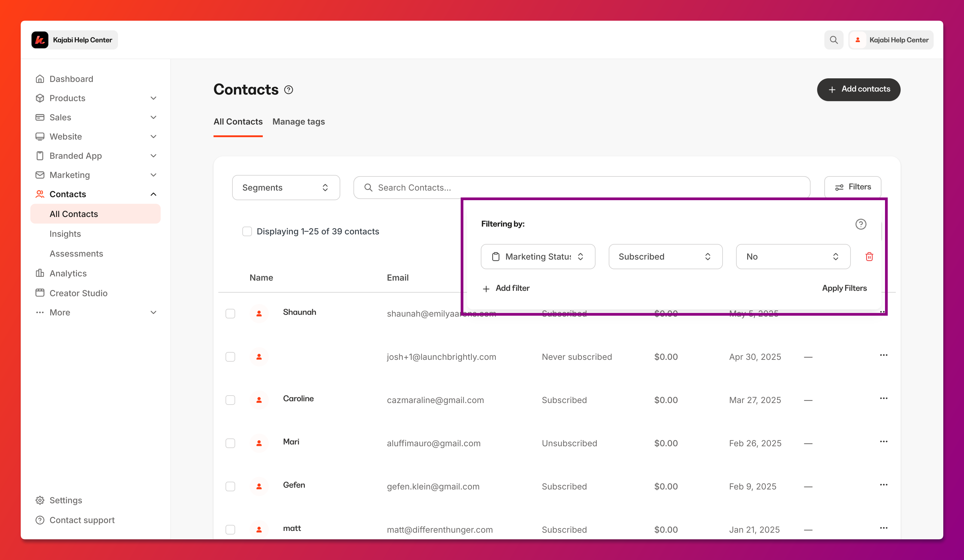Click the Analytics bar chart icon
Screen dimensions: 964x560
[x=40, y=273]
